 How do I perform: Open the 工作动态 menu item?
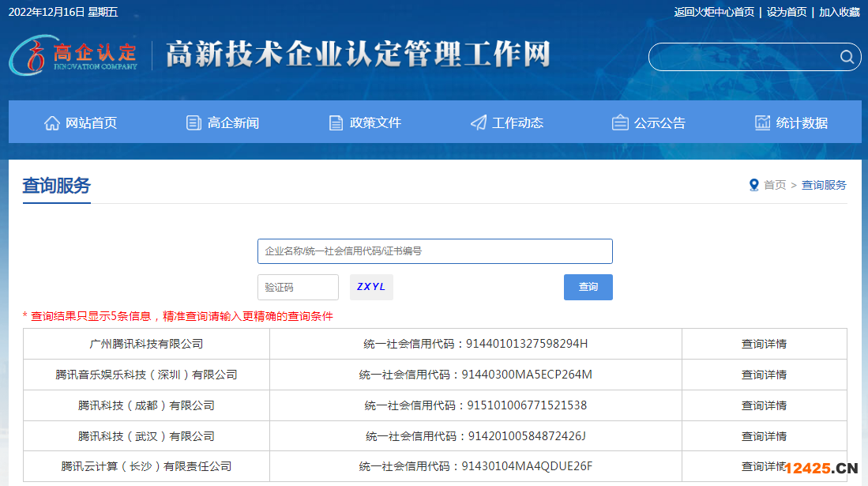click(506, 122)
